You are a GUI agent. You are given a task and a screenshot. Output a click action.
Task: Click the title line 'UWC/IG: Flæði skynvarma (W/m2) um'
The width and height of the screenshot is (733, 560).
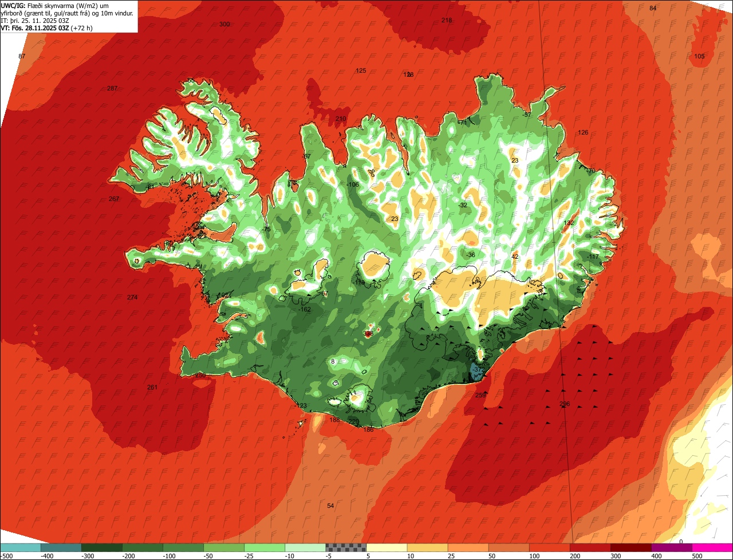(56, 5)
